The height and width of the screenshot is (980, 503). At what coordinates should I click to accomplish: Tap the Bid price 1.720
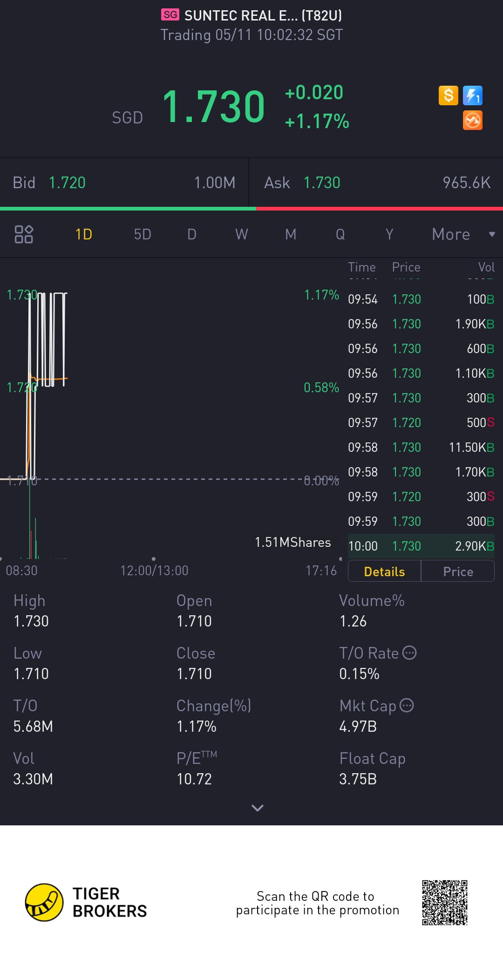pos(67,183)
